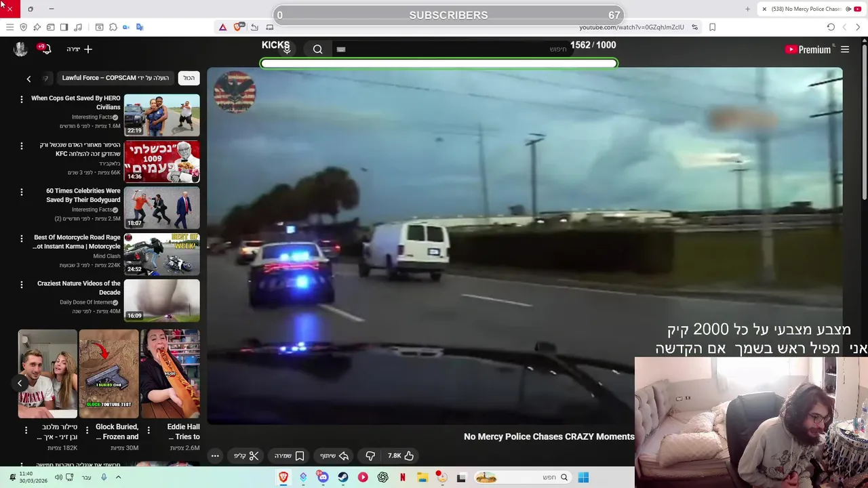Open options menu for 'When Cops Get Saved' video
Screen dimensions: 868x488
click(21, 99)
